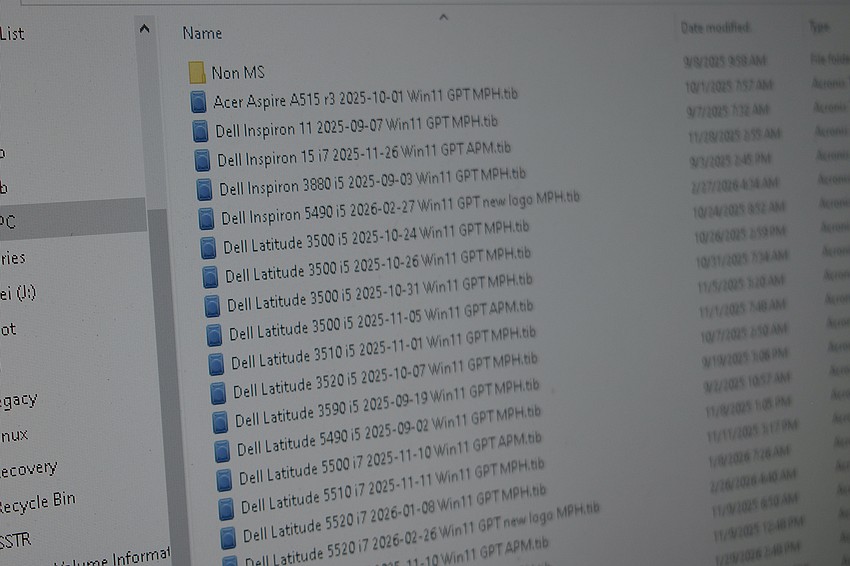Open the Recovery folder in navigation pane
This screenshot has width=850, height=566.
pyautogui.click(x=28, y=468)
